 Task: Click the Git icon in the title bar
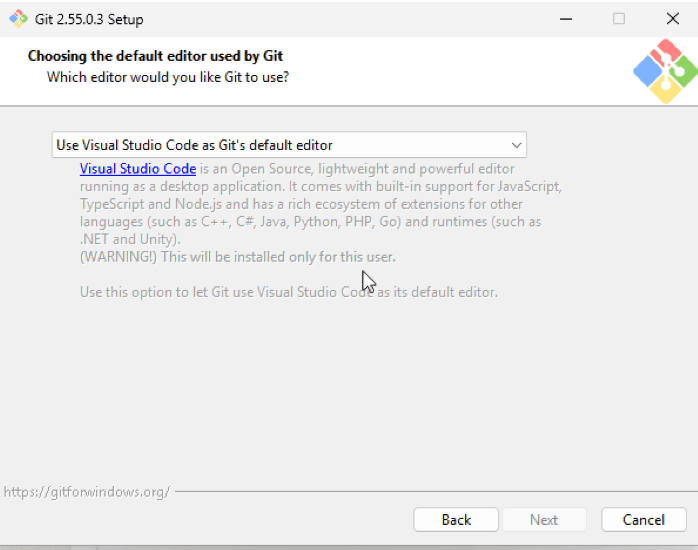(18, 19)
